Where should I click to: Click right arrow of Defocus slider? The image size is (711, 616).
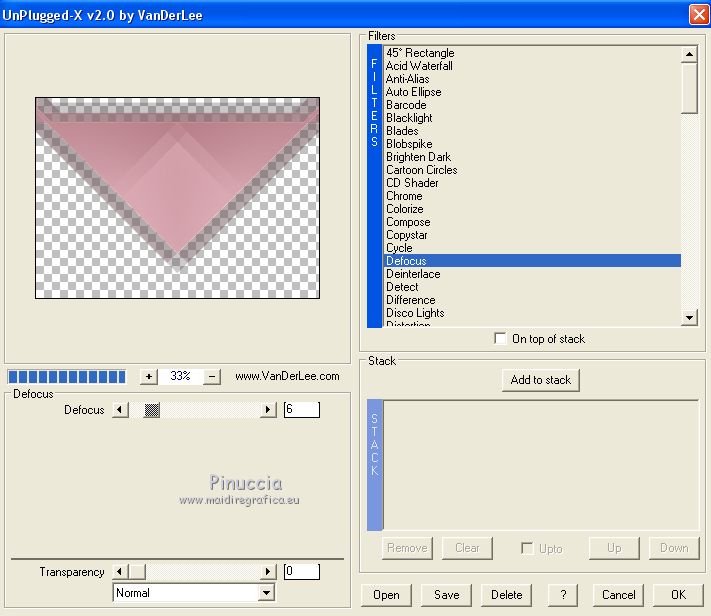[268, 410]
